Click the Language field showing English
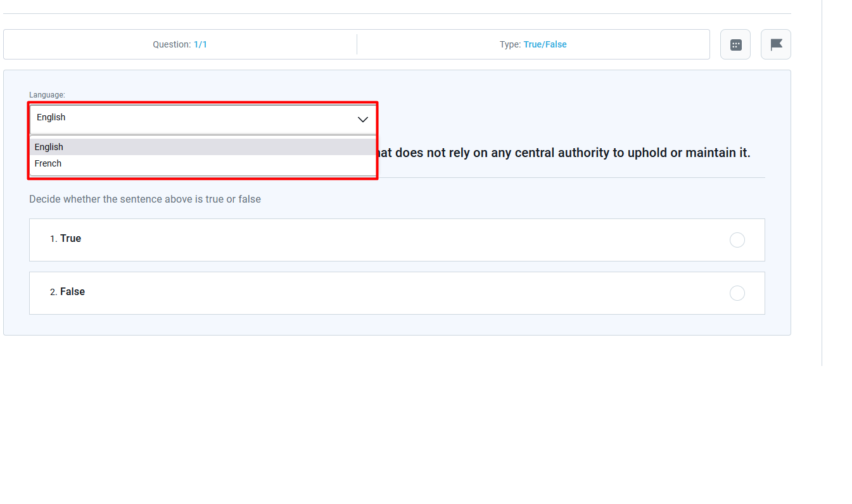 click(x=190, y=118)
